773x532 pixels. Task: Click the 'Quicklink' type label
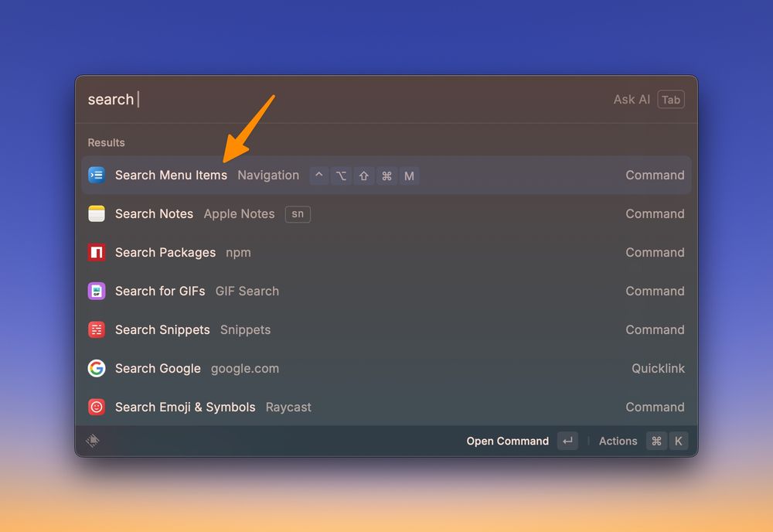point(658,368)
